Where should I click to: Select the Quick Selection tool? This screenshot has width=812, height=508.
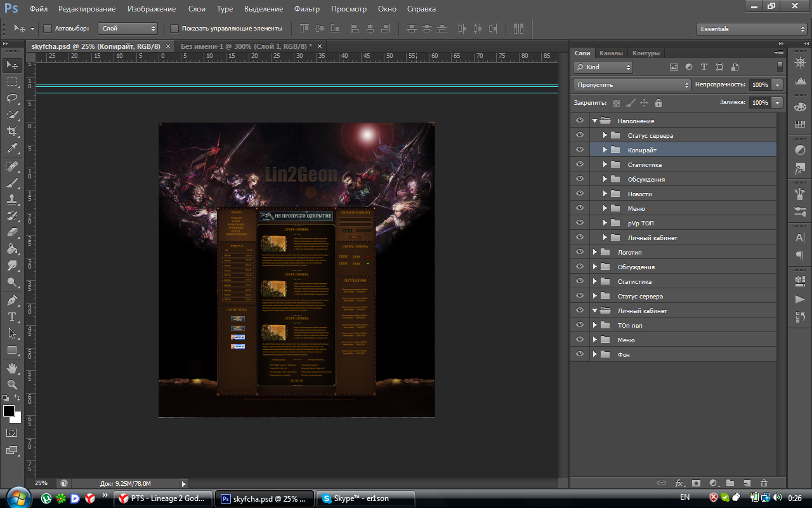coord(12,115)
